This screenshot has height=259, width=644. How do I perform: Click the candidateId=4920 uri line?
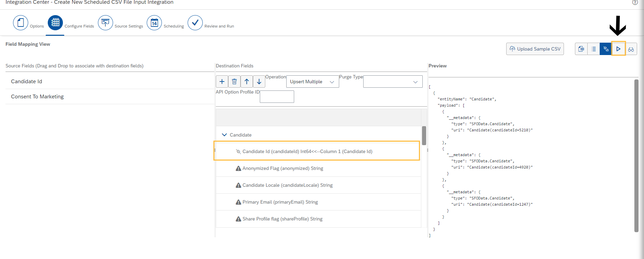click(x=492, y=167)
